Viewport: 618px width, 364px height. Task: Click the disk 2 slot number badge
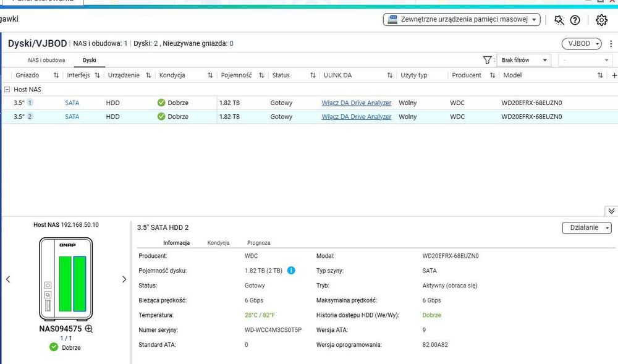tap(30, 117)
